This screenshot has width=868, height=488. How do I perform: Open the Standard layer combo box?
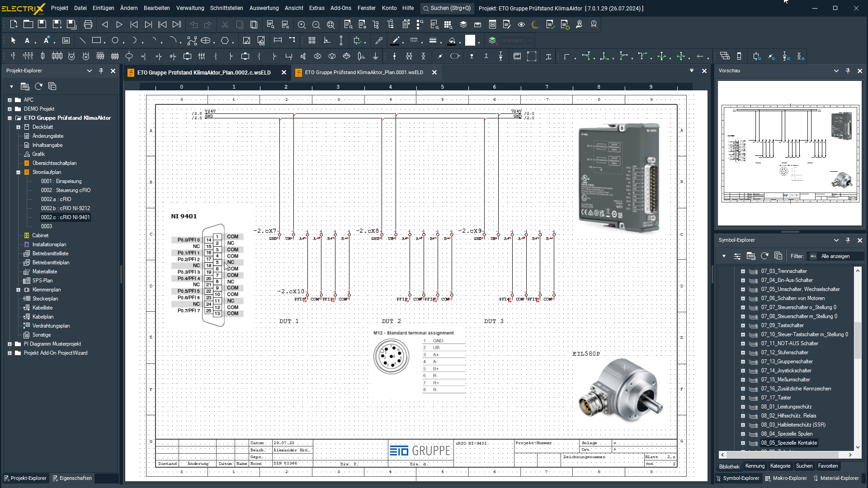click(516, 40)
